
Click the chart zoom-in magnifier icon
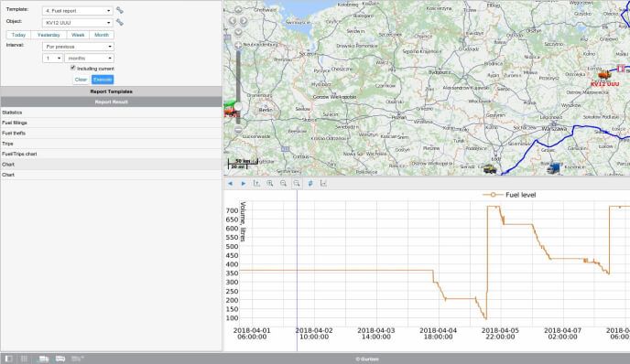coord(270,184)
